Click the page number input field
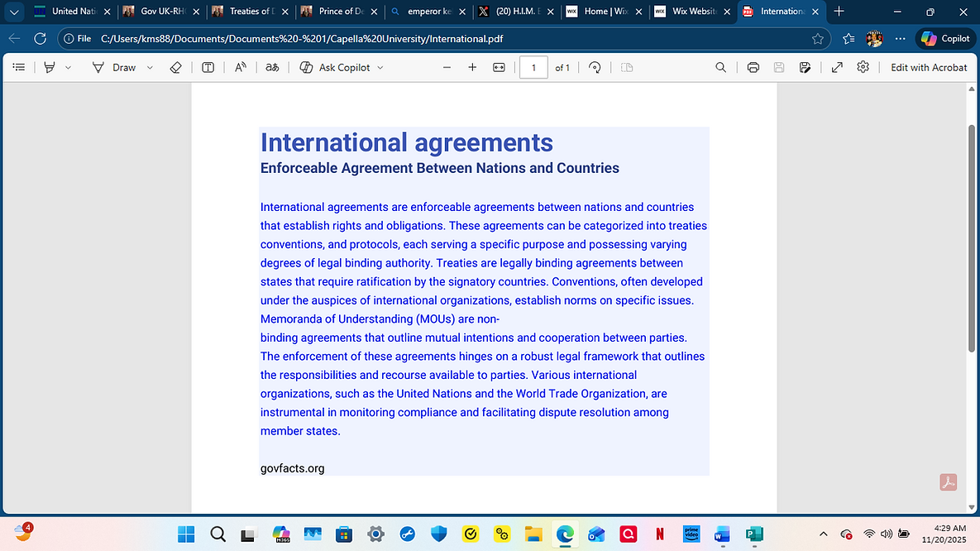Viewport: 980px width, 551px height. [533, 68]
